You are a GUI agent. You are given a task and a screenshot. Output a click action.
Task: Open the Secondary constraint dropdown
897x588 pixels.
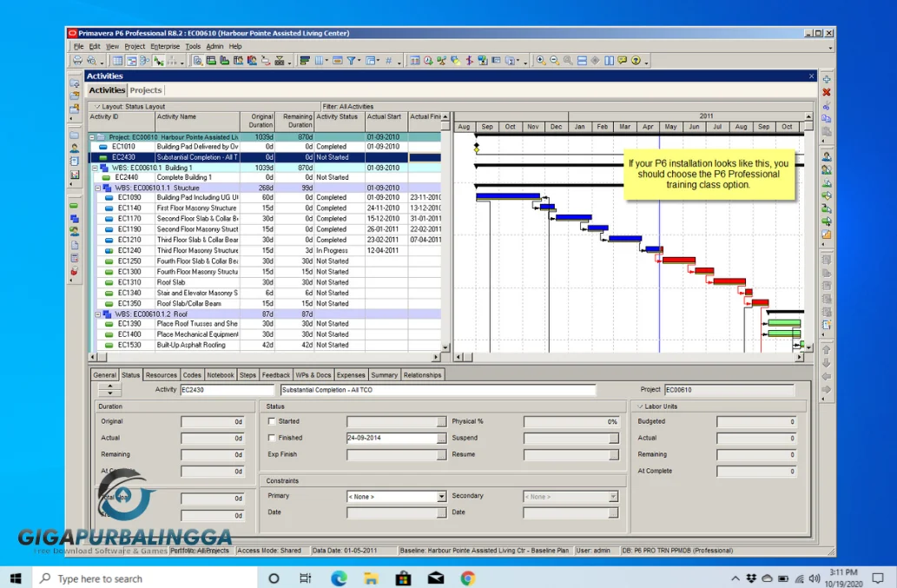(x=613, y=497)
